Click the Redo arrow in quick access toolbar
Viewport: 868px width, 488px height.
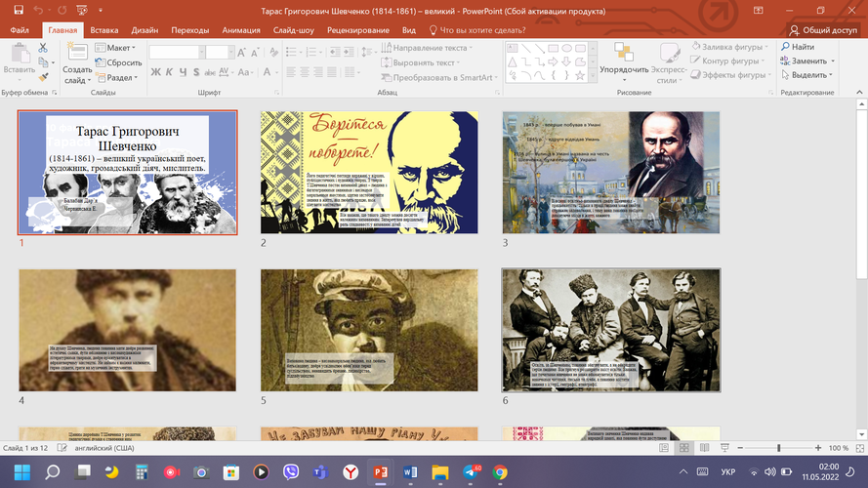click(x=62, y=10)
